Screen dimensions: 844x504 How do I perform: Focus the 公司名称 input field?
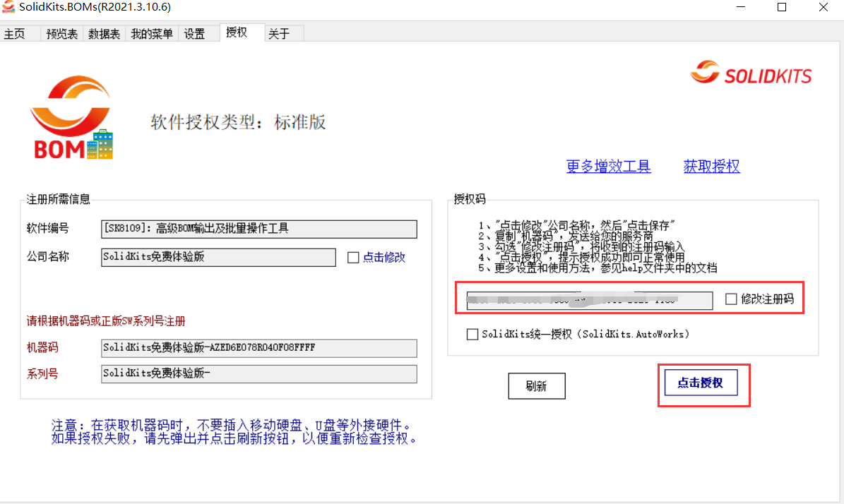point(218,257)
